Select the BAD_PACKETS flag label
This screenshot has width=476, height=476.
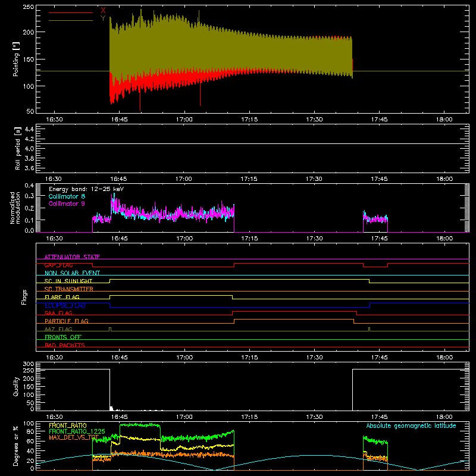click(65, 345)
